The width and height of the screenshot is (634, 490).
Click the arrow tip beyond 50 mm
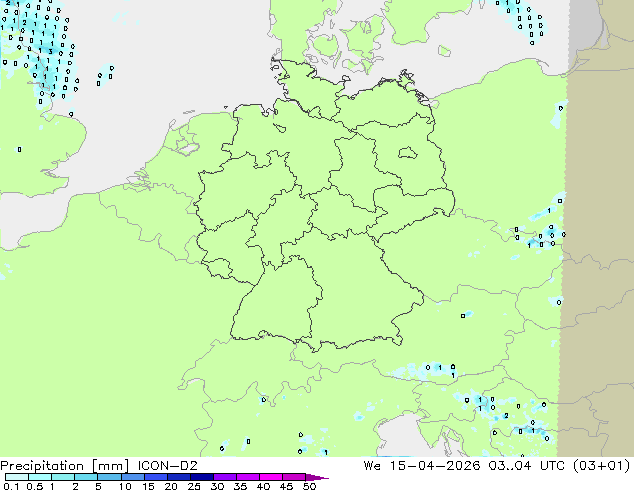click(x=317, y=477)
